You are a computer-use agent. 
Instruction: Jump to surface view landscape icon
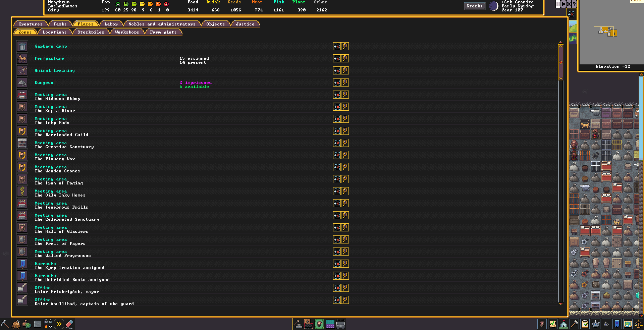tap(573, 26)
